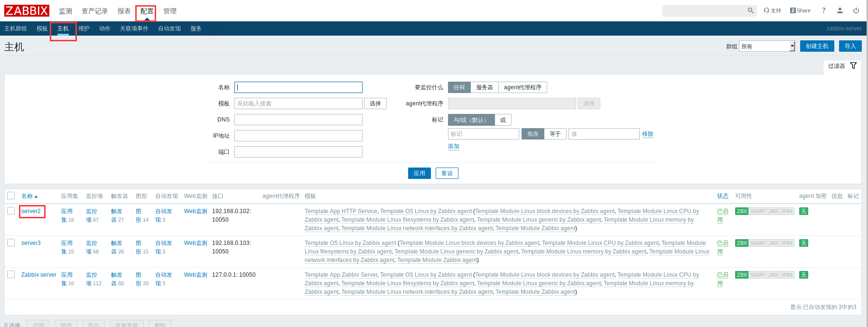
Task: Click the filter 重设 button
Action: (x=447, y=173)
